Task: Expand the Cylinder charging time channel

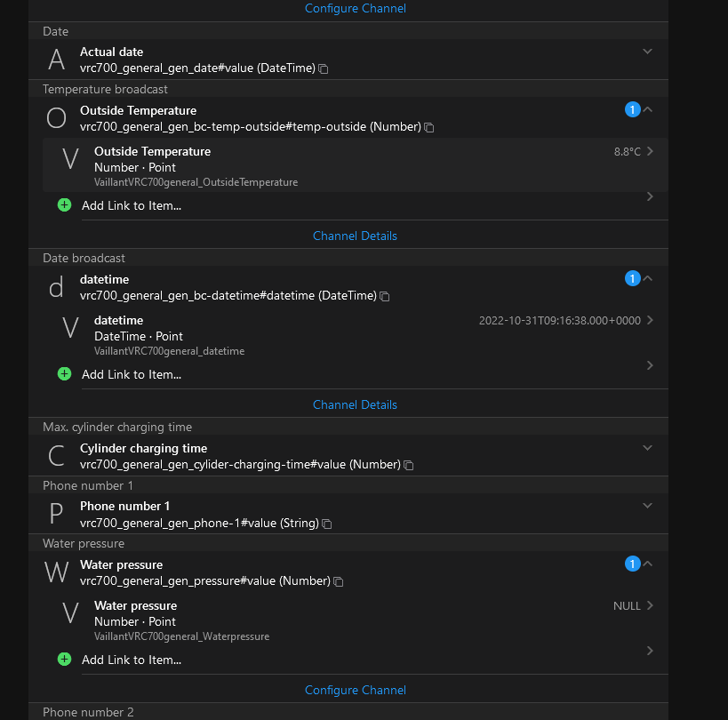Action: coord(647,448)
